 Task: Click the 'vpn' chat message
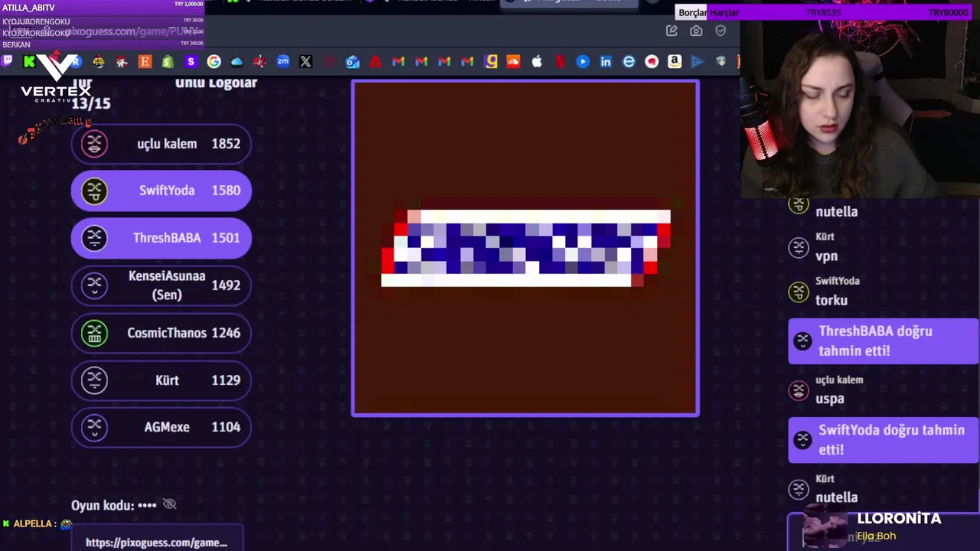[827, 256]
